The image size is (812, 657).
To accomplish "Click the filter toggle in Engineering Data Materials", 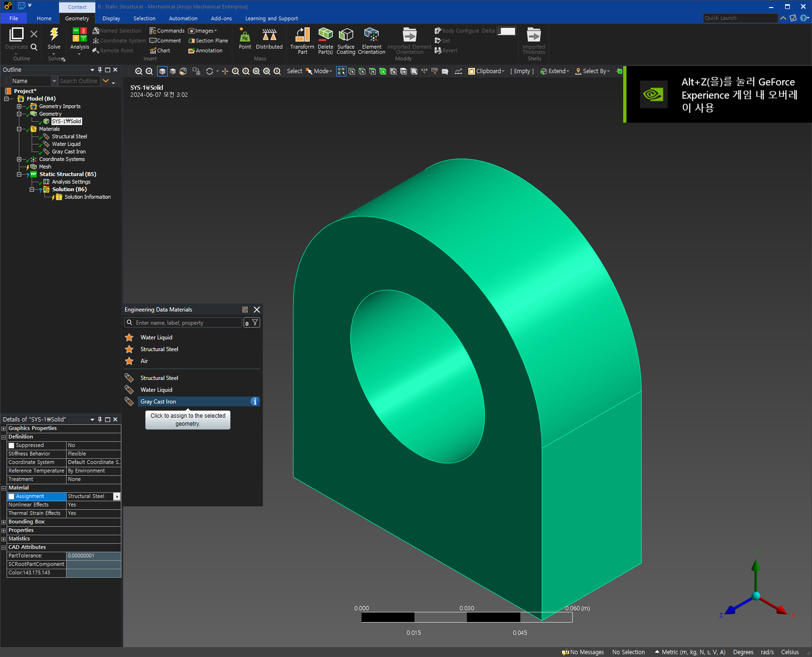I will pos(255,322).
